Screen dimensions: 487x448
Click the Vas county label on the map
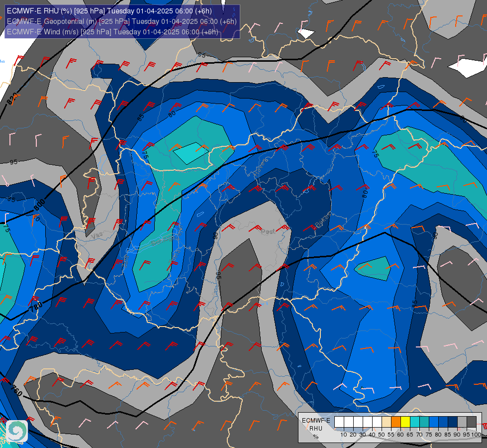(97, 236)
